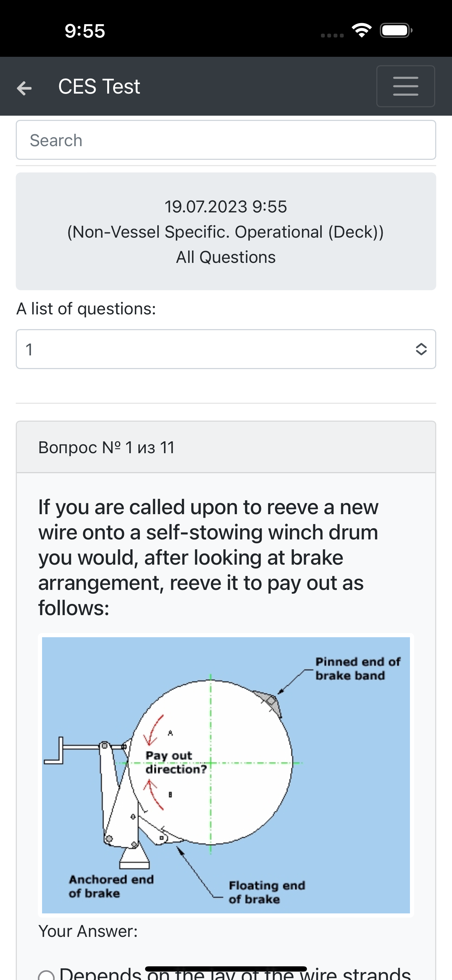
Task: Tap the Pinned end of brake band label
Action: pos(358,668)
